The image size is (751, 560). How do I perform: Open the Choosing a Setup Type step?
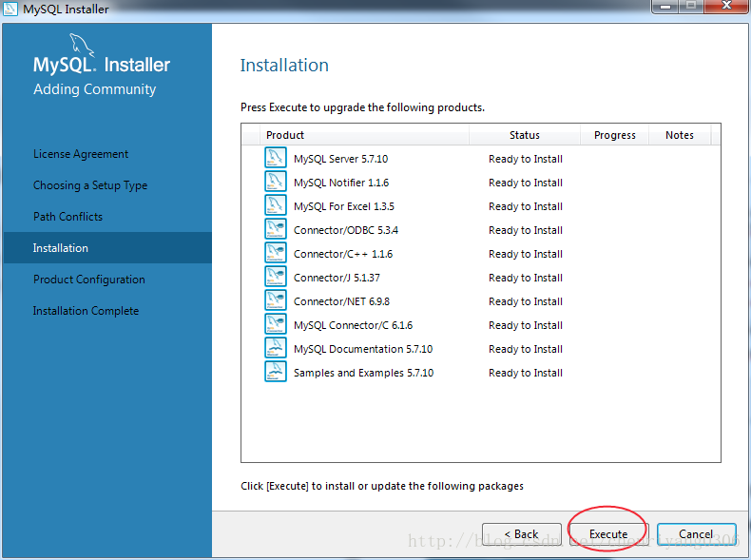click(90, 185)
